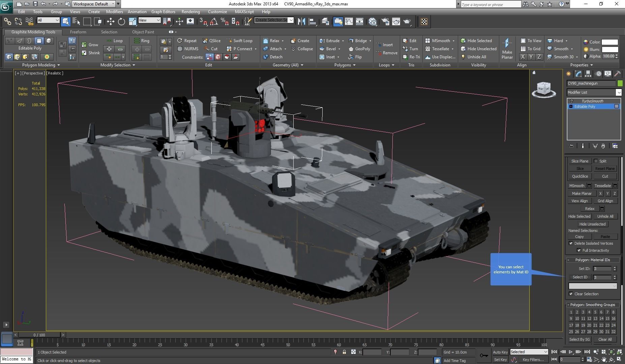Click the Hide Unselected panel button

592,224
